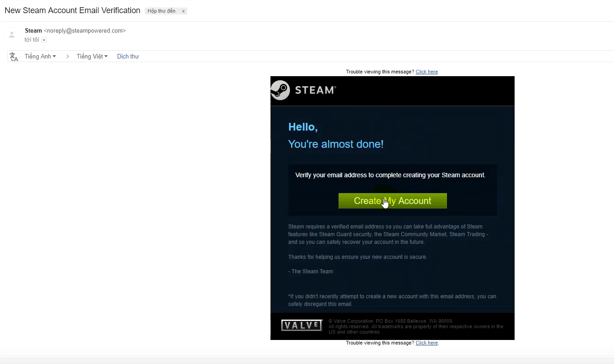The image size is (614, 364).
Task: Click 'Dịch thư' to translate the message
Action: 128,56
